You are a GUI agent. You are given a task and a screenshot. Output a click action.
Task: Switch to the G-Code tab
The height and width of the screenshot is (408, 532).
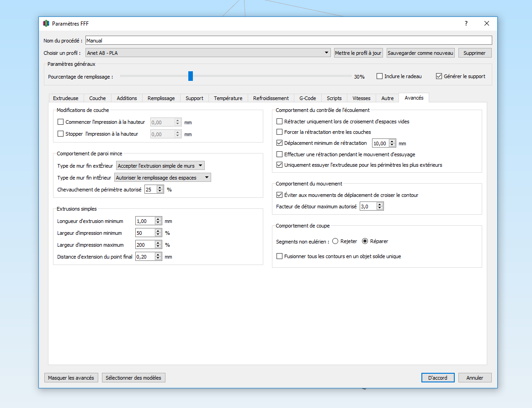coord(308,98)
